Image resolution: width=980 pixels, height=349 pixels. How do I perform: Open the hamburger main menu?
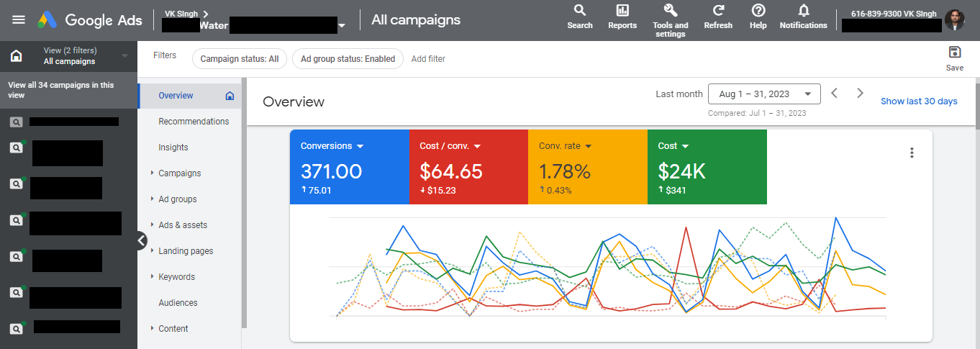(19, 19)
